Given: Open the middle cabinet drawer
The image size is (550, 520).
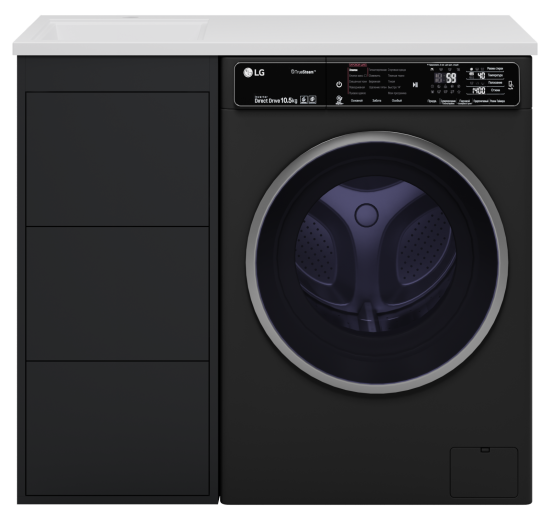Looking at the screenshot, I should click(x=118, y=294).
